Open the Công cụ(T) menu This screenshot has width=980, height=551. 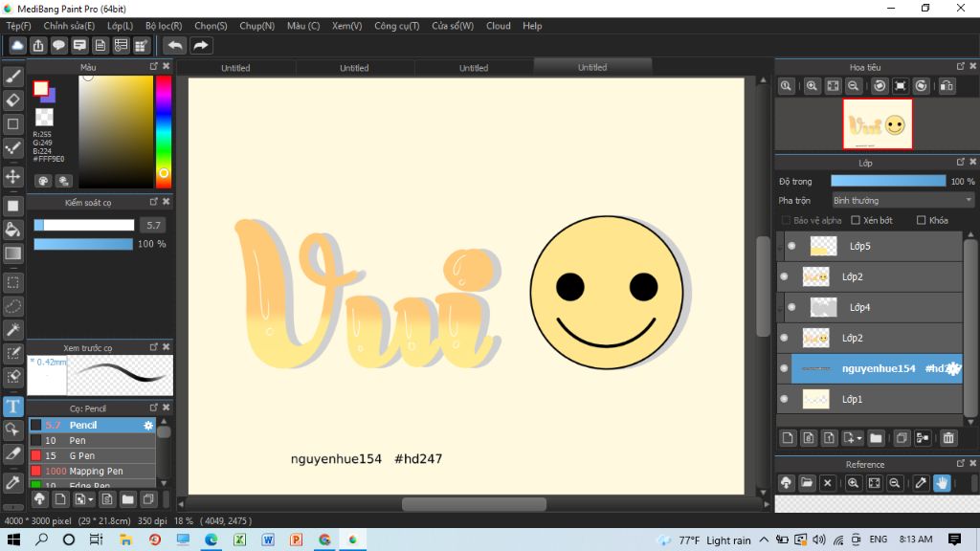[x=397, y=26]
